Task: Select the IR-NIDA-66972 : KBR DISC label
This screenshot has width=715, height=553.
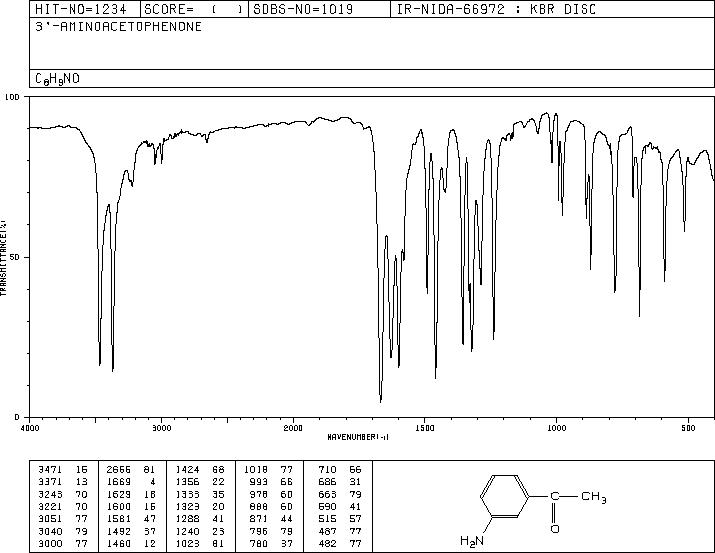Action: 496,9
